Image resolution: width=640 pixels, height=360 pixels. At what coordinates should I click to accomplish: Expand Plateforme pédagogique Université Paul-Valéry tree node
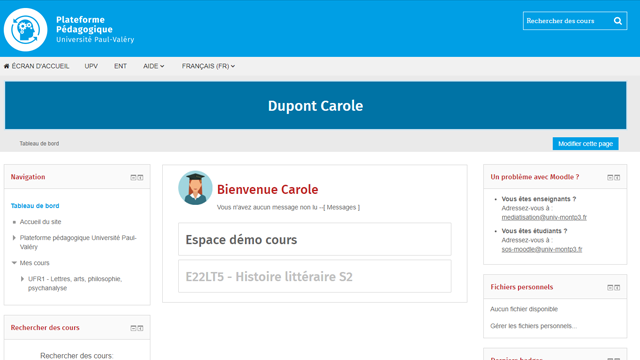(x=14, y=238)
